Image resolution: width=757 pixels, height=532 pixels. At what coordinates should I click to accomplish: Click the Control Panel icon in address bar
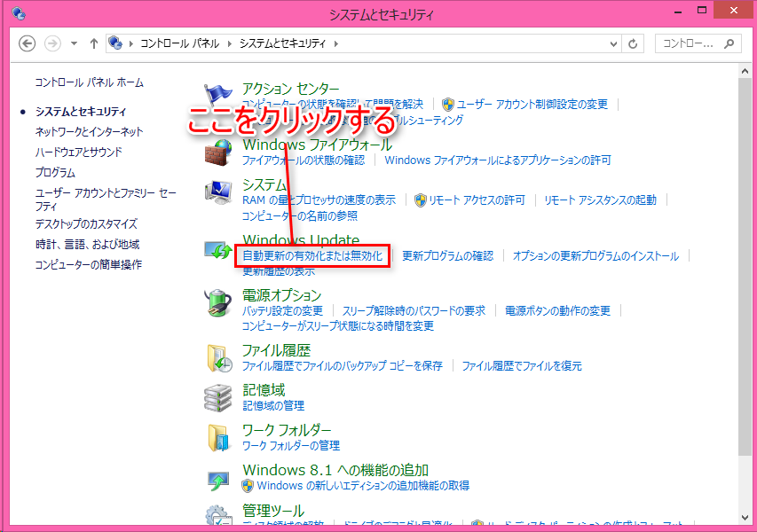tap(115, 43)
